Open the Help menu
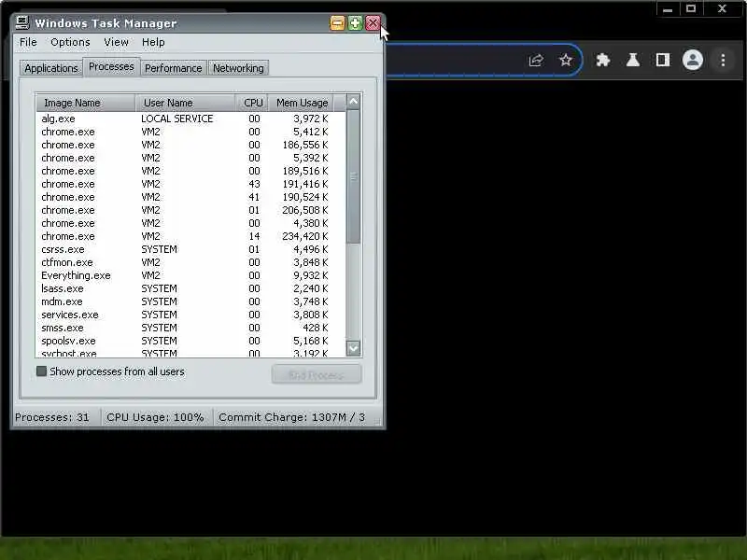The height and width of the screenshot is (560, 747). [153, 42]
